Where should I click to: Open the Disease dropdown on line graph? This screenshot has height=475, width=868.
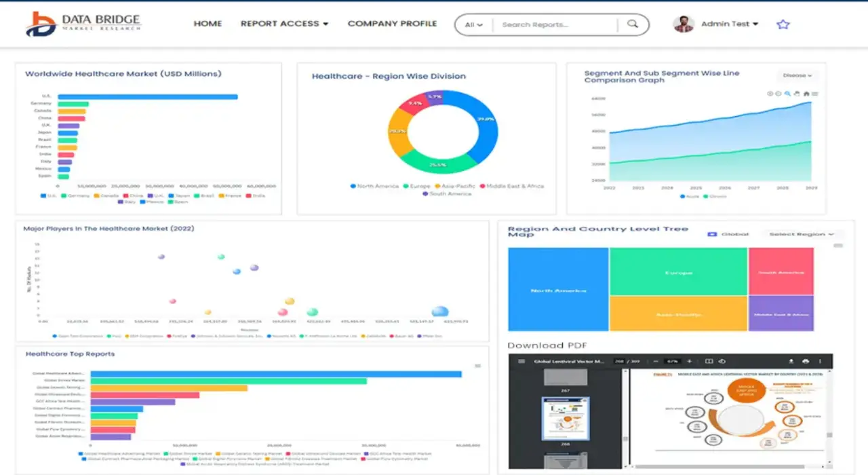coord(797,75)
